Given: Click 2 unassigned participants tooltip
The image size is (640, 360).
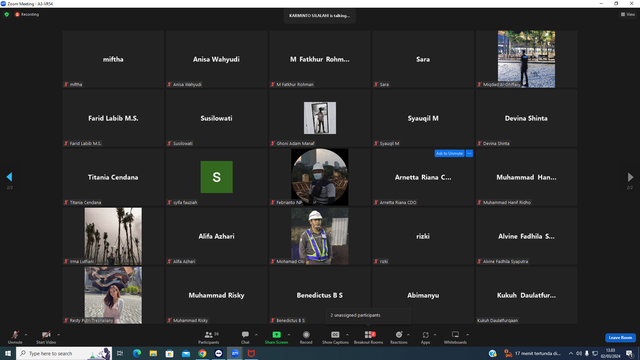Looking at the screenshot, I should (368, 315).
